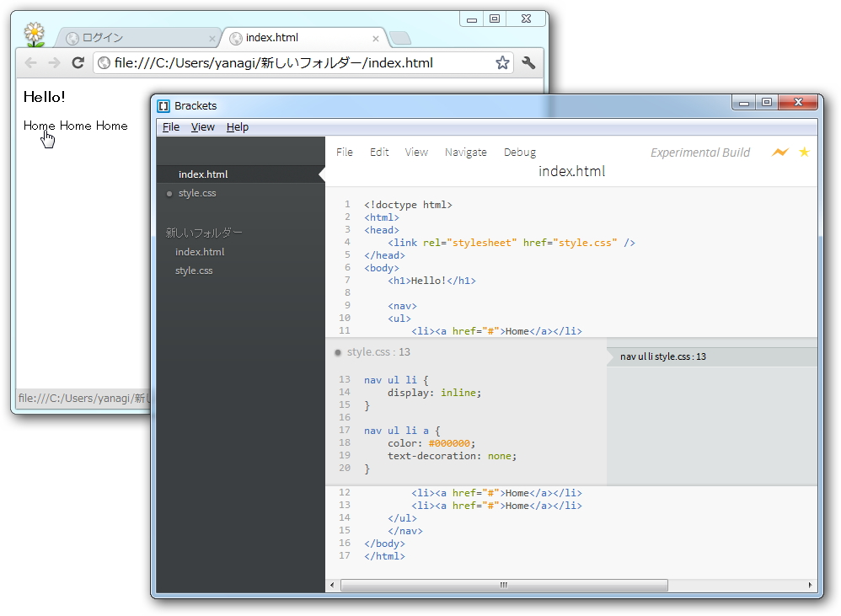Image resolution: width=841 pixels, height=616 pixels.
Task: Select the index.html tab in Chrome
Action: [x=303, y=38]
